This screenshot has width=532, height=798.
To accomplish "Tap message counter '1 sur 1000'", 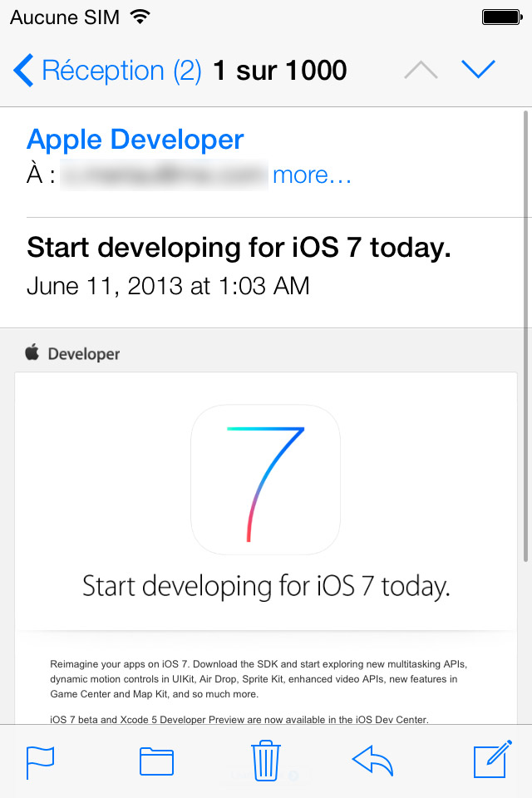I will click(280, 70).
